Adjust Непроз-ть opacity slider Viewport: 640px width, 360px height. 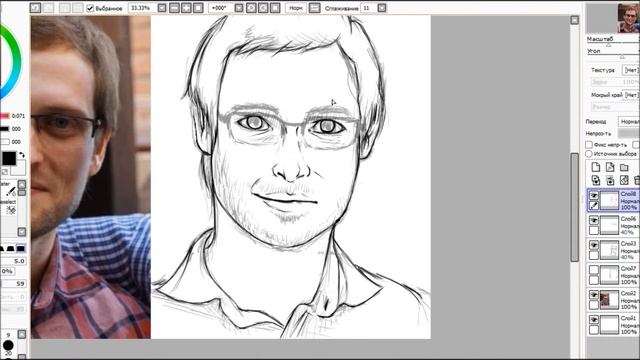pos(629,133)
